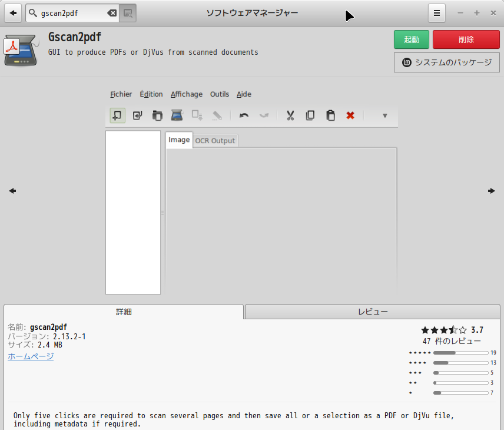Click the package name gscan2pdf in details
The height and width of the screenshot is (430, 504).
[48, 327]
